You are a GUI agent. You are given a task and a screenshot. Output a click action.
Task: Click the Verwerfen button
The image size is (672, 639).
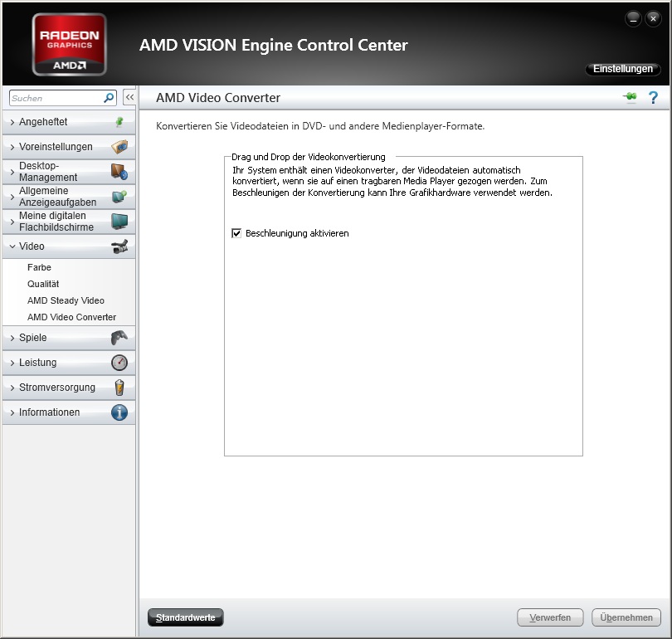[x=550, y=617]
